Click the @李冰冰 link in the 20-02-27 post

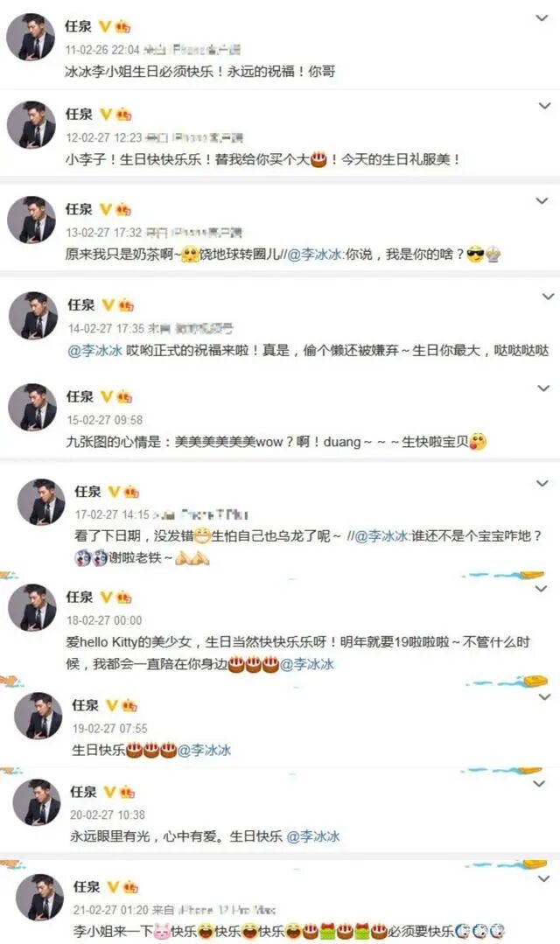pyautogui.click(x=312, y=836)
